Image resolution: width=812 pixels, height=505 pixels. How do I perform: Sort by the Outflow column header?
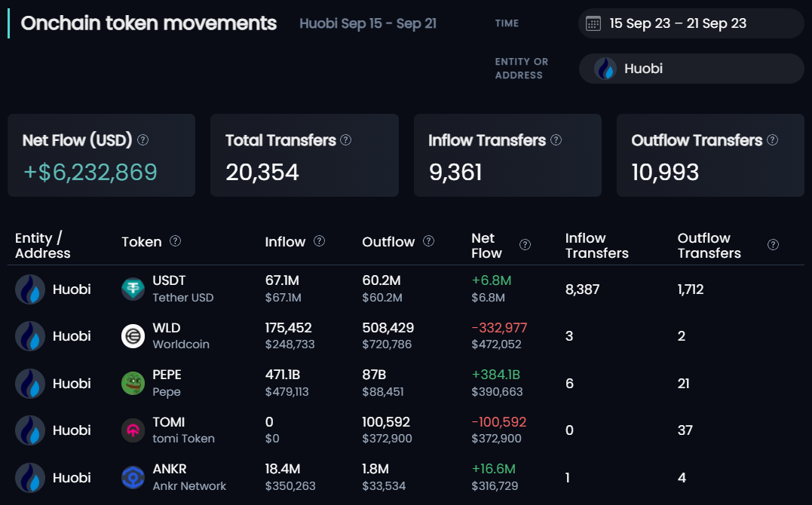pyautogui.click(x=388, y=242)
